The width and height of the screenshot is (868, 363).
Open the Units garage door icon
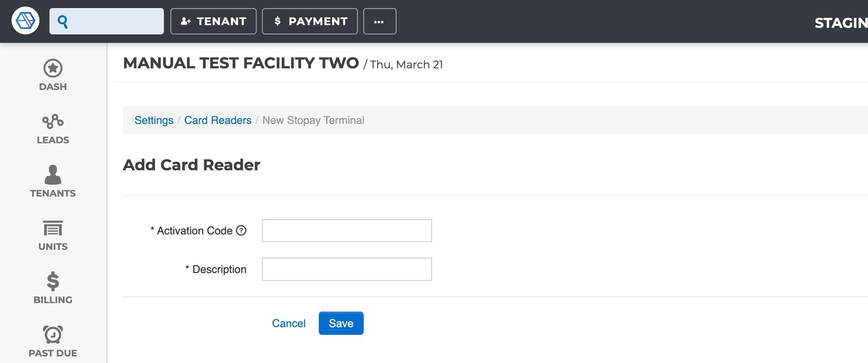[x=53, y=228]
